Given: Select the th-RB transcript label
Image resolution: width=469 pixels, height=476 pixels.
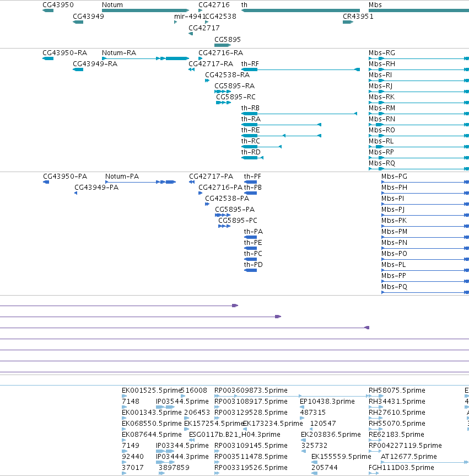Looking at the screenshot, I should pyautogui.click(x=250, y=108).
